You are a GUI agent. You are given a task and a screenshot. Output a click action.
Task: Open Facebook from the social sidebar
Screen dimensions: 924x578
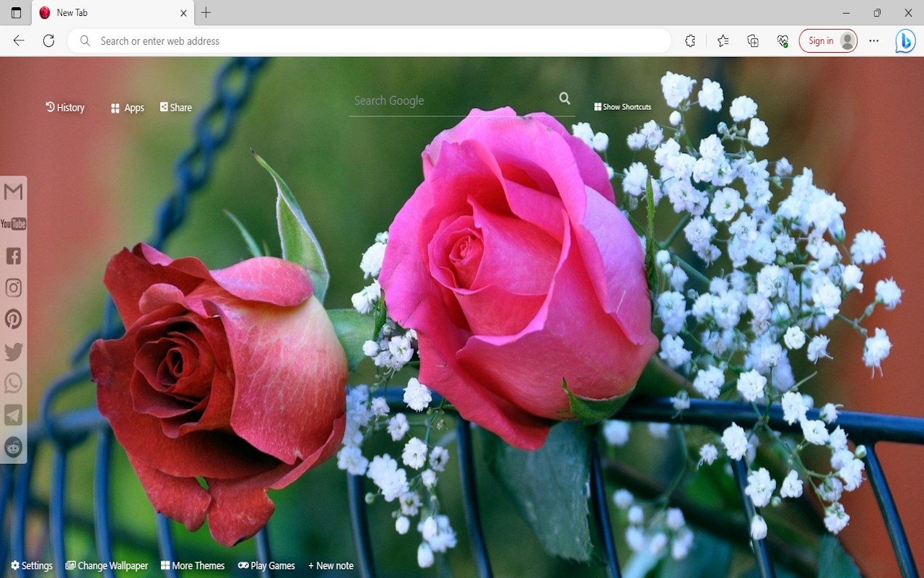point(13,256)
